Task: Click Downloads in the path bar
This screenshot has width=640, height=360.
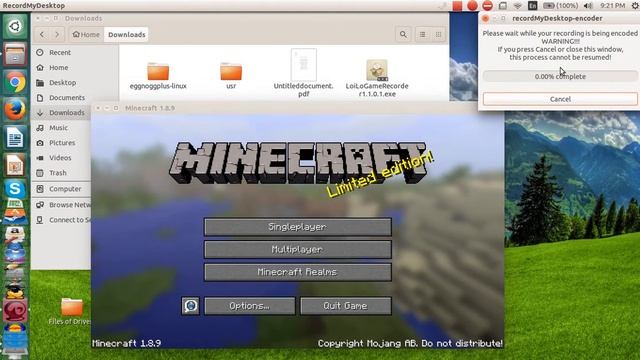Action: coord(127,35)
